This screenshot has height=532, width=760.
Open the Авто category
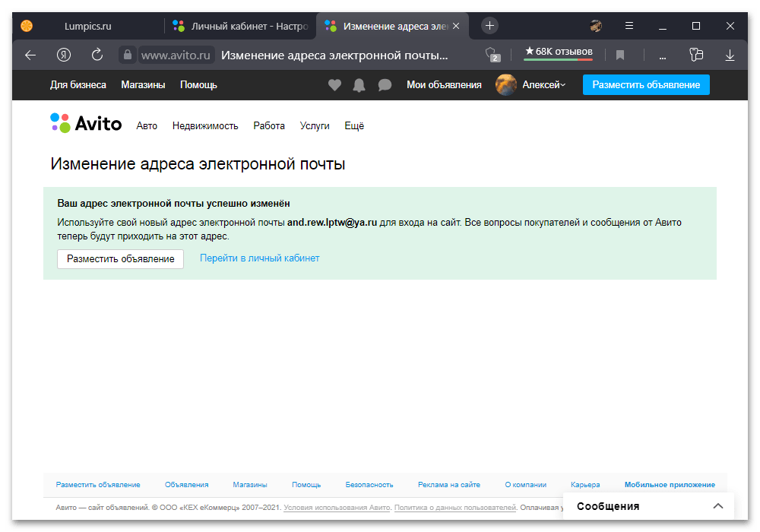click(x=147, y=126)
